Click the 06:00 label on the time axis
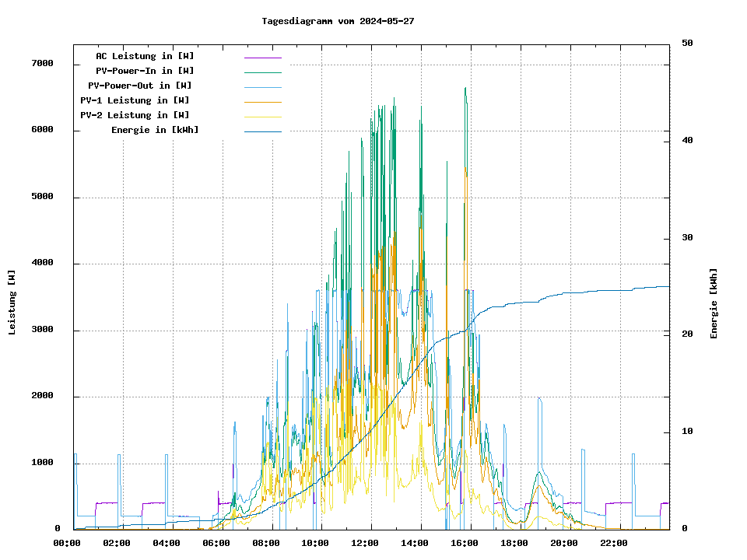The height and width of the screenshot is (560, 747). coord(216,543)
